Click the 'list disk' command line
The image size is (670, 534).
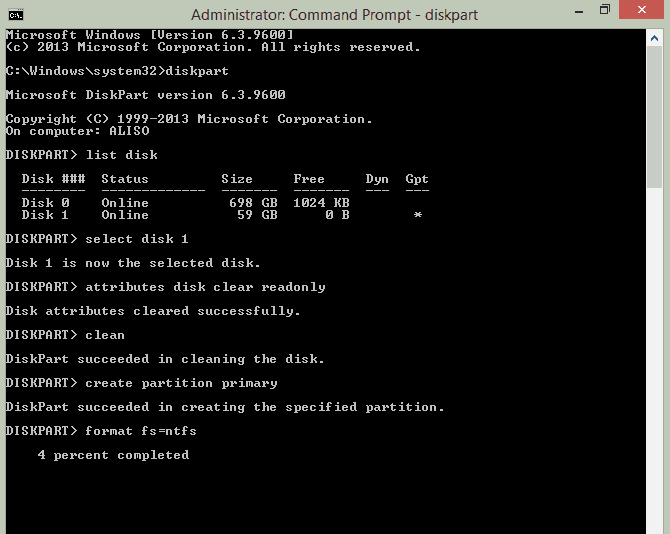[82, 155]
